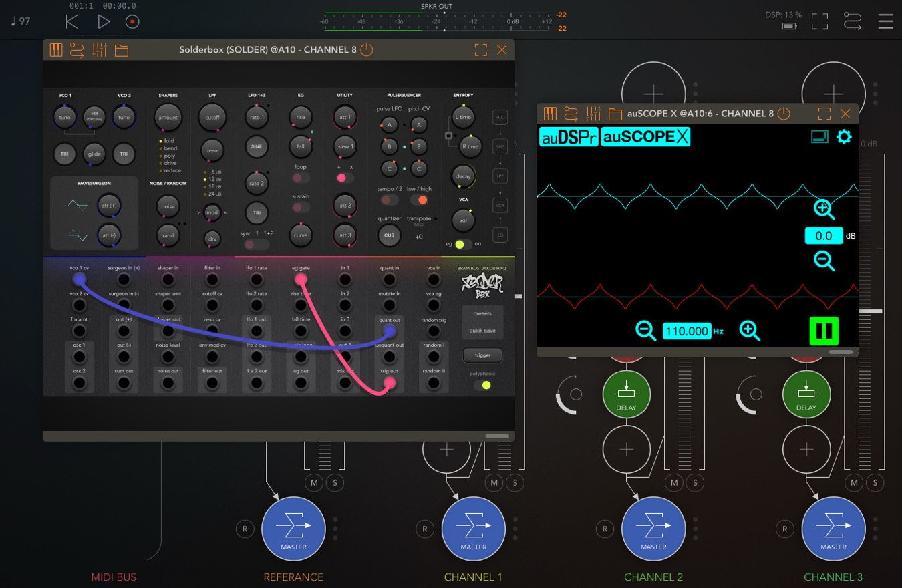Expand Solderbox window with the full-screen icon
The image size is (902, 588).
(480, 50)
